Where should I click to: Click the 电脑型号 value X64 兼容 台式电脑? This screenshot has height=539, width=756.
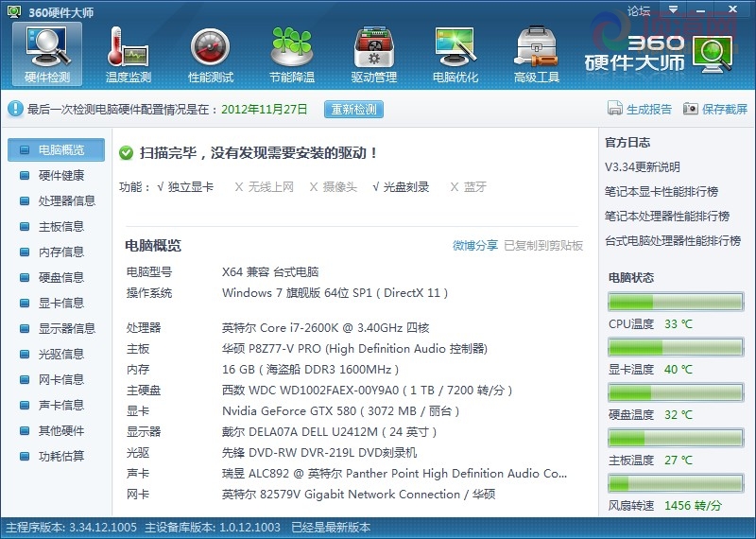[x=270, y=272]
